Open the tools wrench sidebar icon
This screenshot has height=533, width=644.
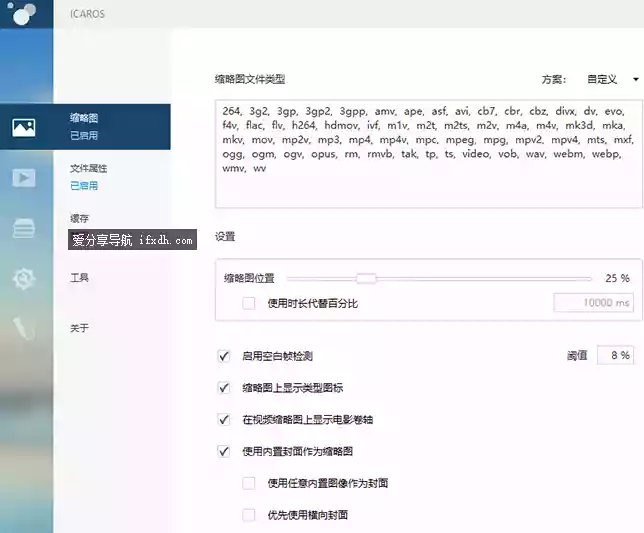coord(24,329)
